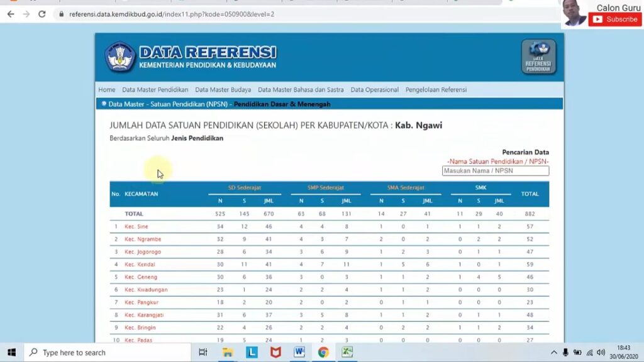
Task: Open McAfee from the taskbar
Action: tap(275, 353)
